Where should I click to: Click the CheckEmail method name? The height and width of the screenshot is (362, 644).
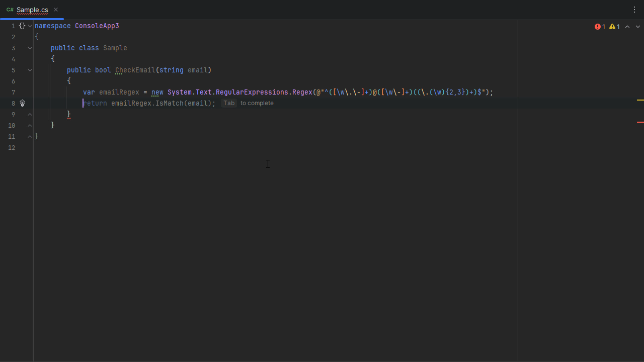point(135,70)
